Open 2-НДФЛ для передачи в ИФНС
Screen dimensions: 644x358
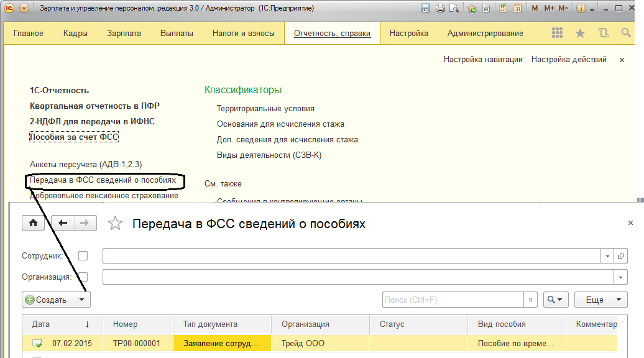[92, 122]
